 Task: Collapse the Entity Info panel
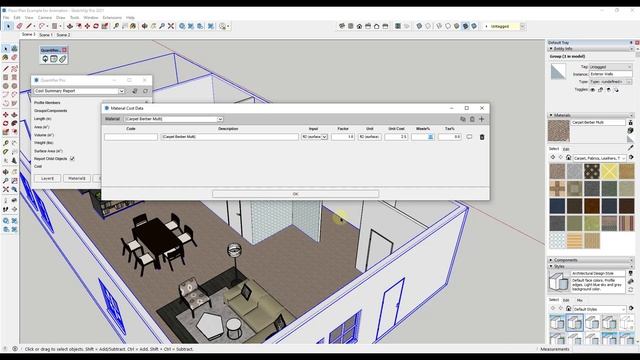590,49
